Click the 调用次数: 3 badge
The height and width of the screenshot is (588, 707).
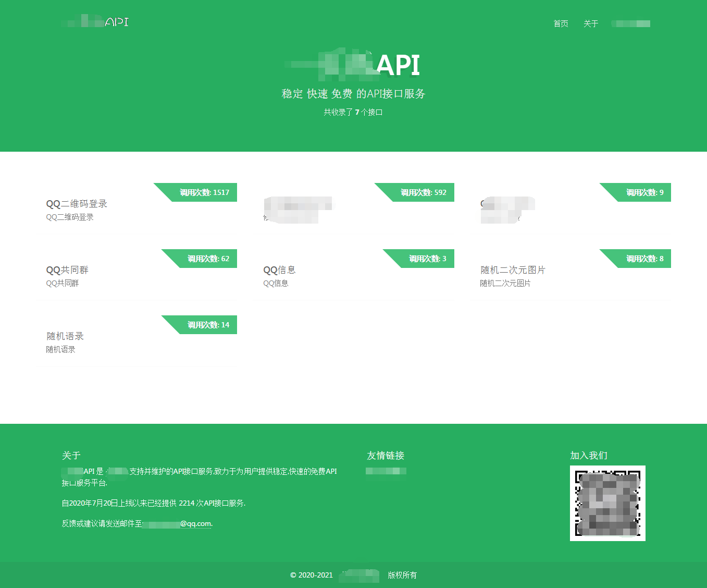(427, 259)
